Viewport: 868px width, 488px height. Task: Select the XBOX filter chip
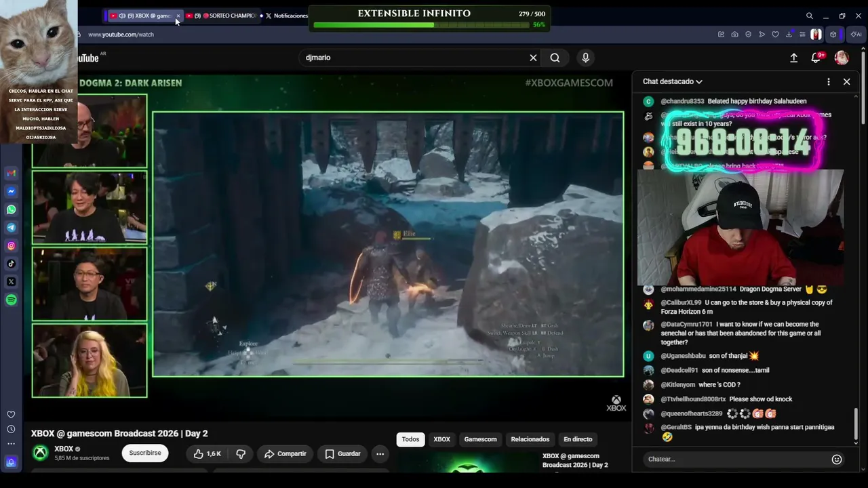pos(442,439)
